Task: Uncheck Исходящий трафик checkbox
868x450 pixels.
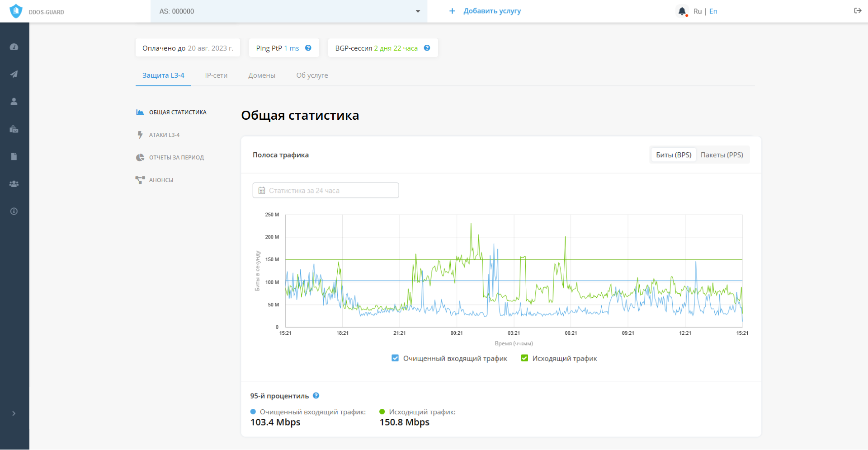Action: tap(524, 358)
